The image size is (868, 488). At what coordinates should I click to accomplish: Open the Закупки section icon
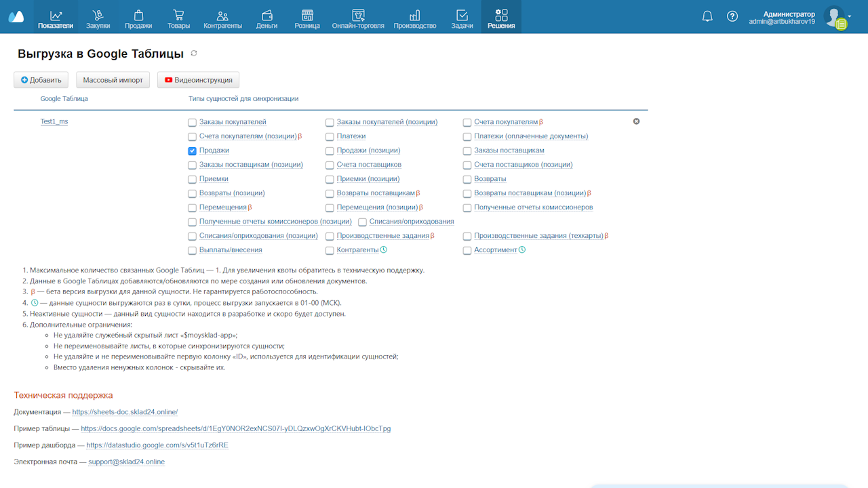(x=98, y=15)
